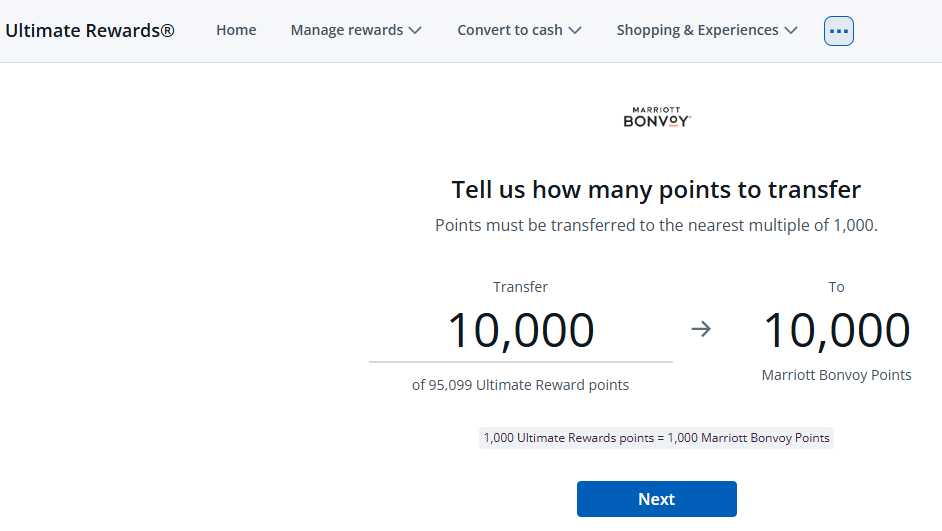The width and height of the screenshot is (942, 531).
Task: Click the Ultimate Rewards title link
Action: 90,30
